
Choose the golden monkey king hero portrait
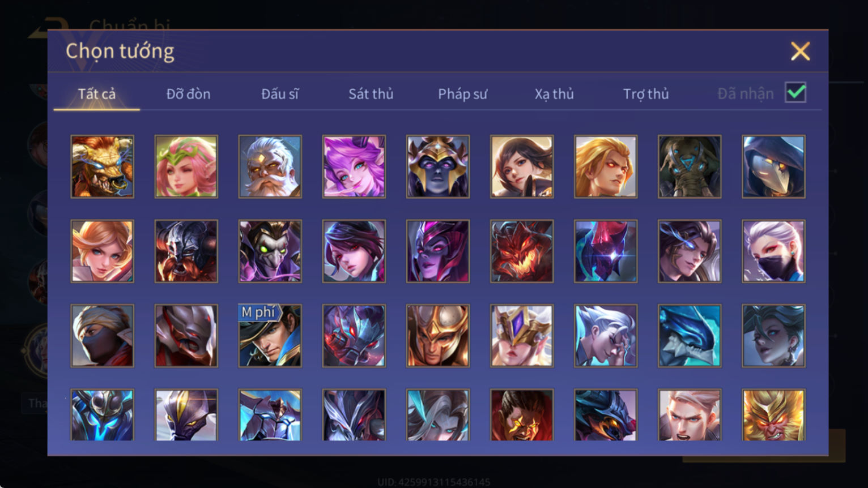point(773,414)
